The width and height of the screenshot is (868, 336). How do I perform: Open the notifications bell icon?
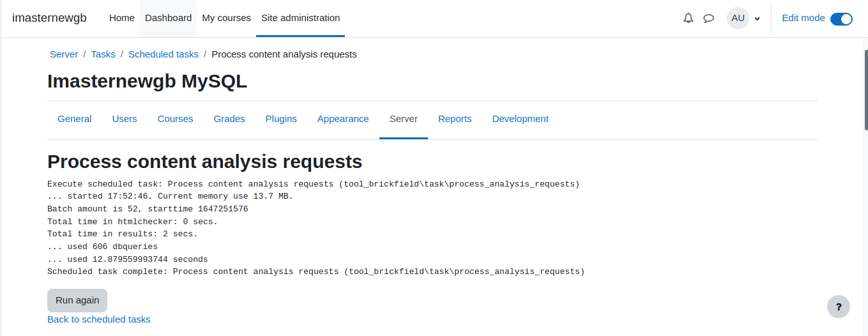(x=688, y=18)
